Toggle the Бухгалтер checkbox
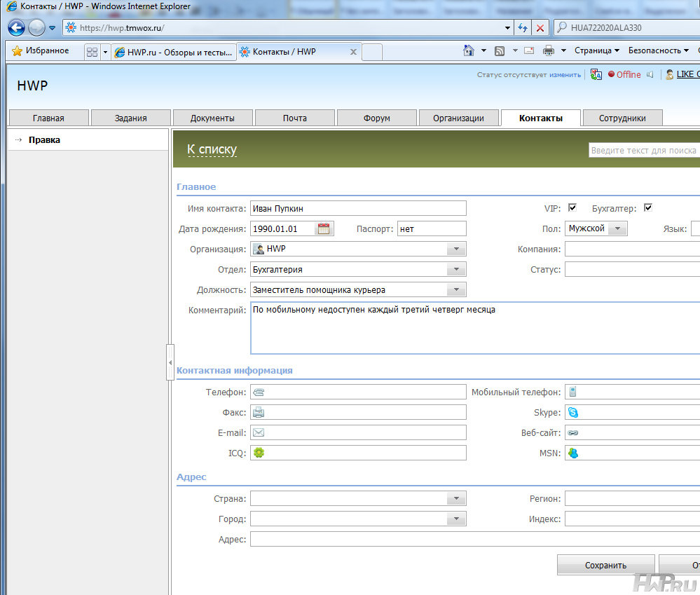The width and height of the screenshot is (700, 595). 648,207
